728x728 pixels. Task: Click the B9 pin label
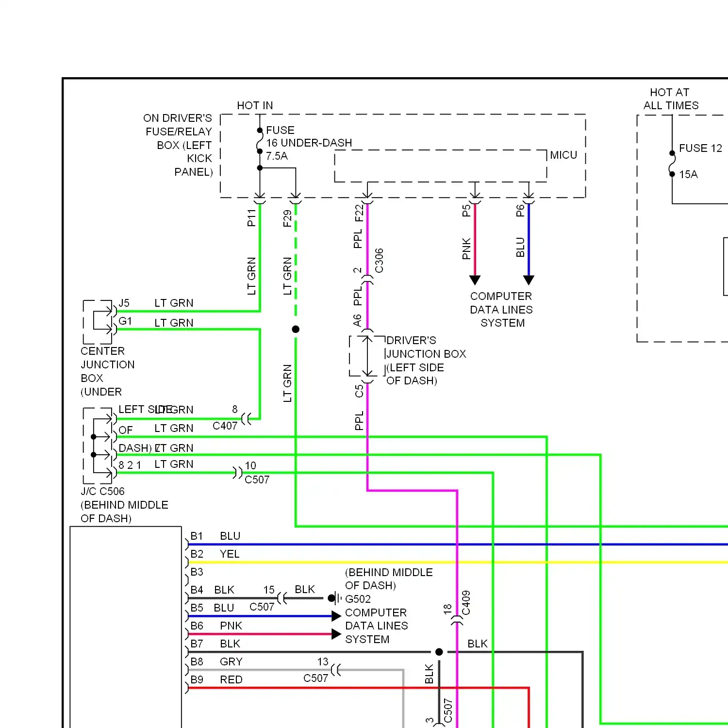tap(197, 679)
